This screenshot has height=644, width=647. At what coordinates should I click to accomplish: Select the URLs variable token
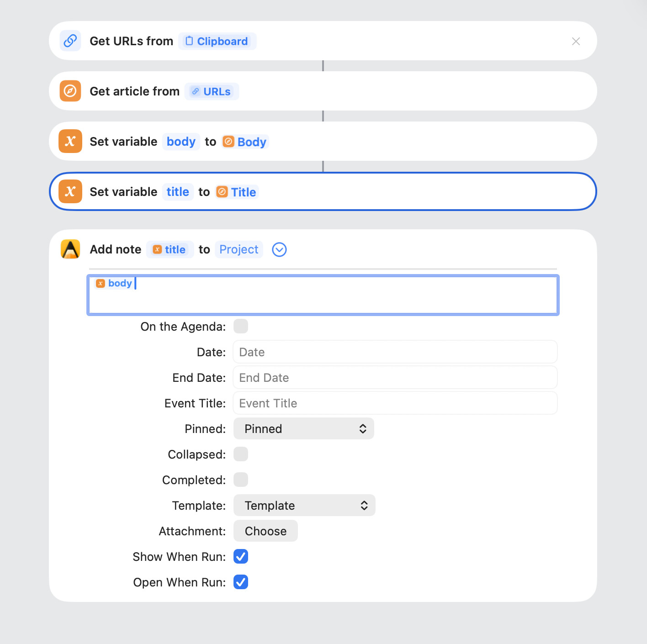click(212, 91)
